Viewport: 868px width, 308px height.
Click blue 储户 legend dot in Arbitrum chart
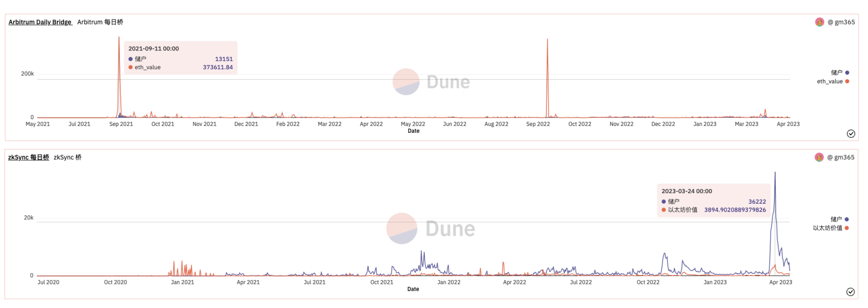pyautogui.click(x=847, y=73)
